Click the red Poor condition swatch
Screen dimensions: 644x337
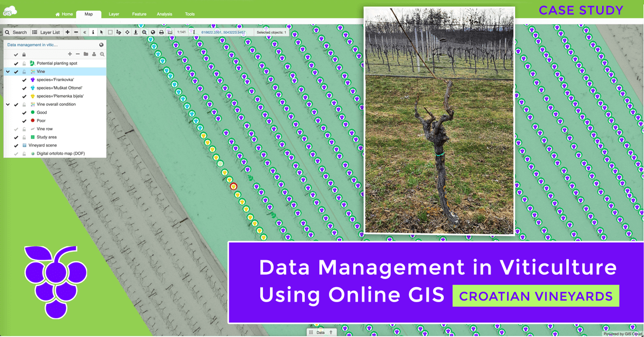[32, 121]
